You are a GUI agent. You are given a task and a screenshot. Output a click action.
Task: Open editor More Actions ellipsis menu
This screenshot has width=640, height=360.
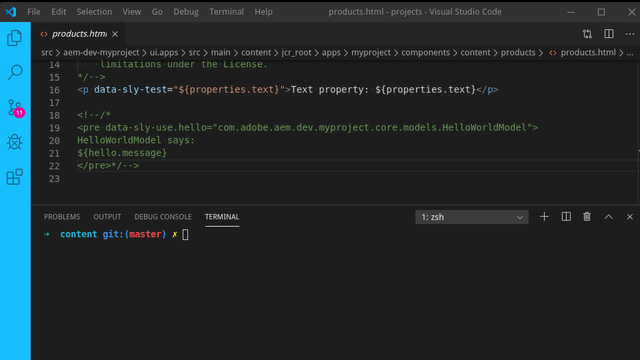tap(630, 34)
